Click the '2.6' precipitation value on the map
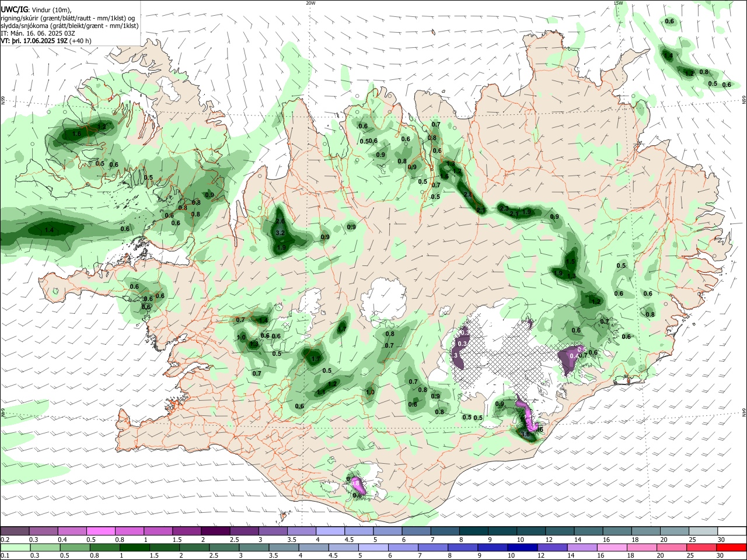Screen dimensions: 747x560 coord(280,221)
